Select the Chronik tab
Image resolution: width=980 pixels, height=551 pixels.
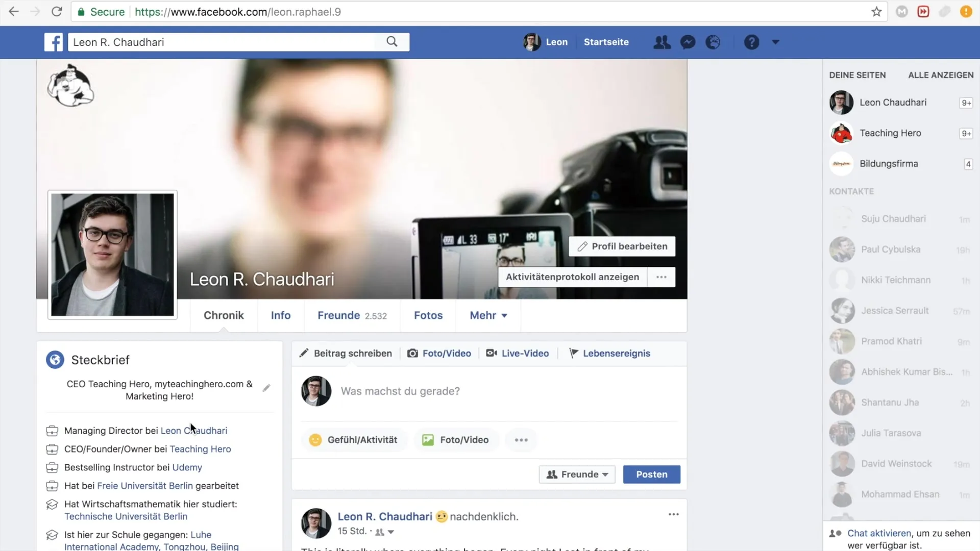click(x=224, y=315)
